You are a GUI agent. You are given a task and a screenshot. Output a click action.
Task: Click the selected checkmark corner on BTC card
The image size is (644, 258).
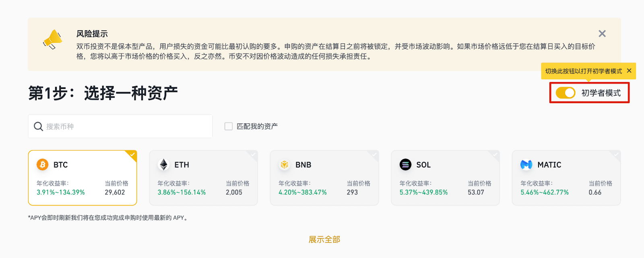pyautogui.click(x=132, y=155)
